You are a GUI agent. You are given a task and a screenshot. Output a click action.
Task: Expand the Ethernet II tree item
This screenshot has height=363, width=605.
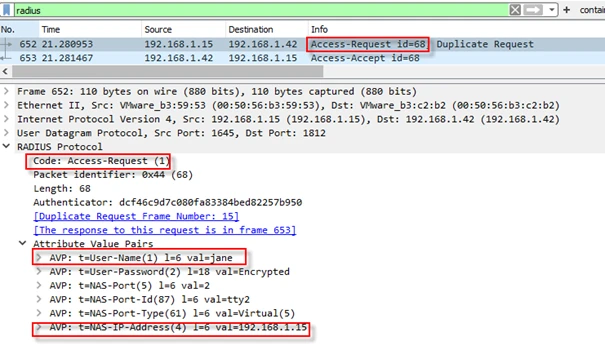6,105
